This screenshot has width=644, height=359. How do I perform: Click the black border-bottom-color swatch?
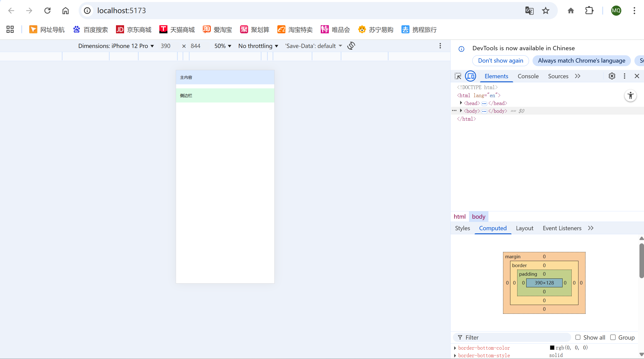[x=552, y=348]
